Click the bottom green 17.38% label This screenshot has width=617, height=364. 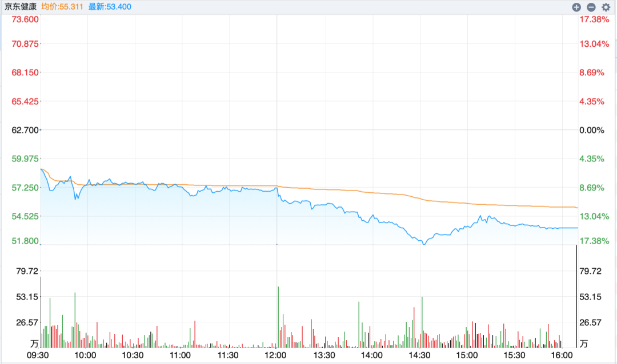click(594, 241)
